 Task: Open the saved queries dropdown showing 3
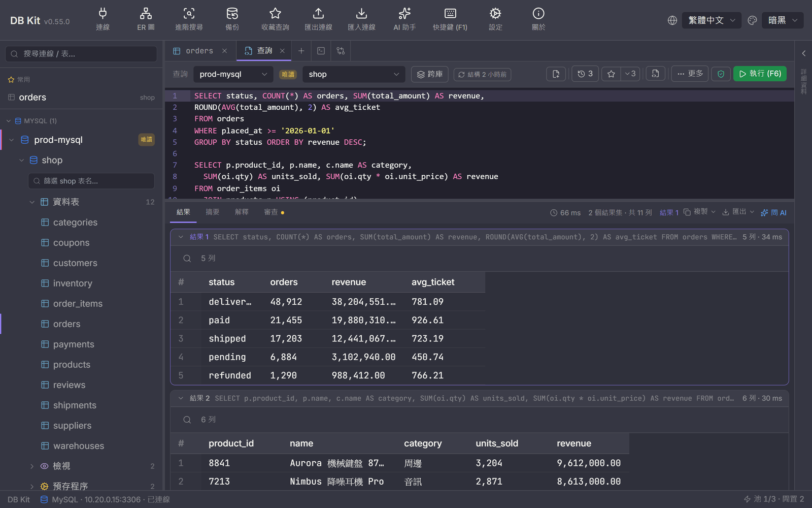pyautogui.click(x=630, y=74)
